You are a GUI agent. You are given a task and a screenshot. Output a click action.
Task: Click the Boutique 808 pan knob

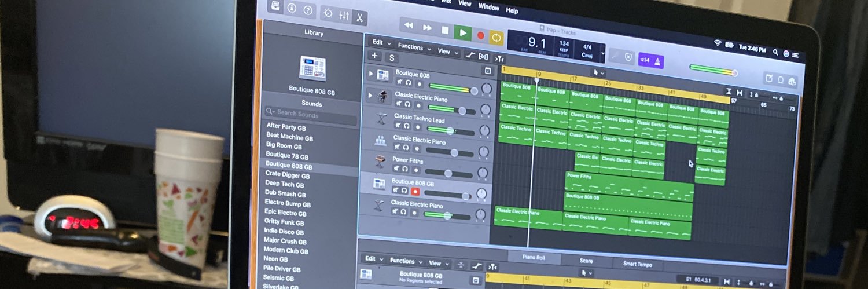(x=486, y=89)
